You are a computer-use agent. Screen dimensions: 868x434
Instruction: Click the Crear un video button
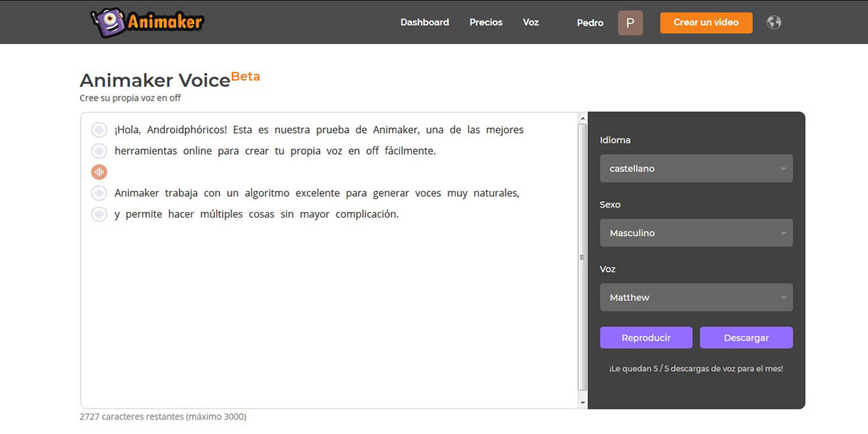click(x=706, y=22)
